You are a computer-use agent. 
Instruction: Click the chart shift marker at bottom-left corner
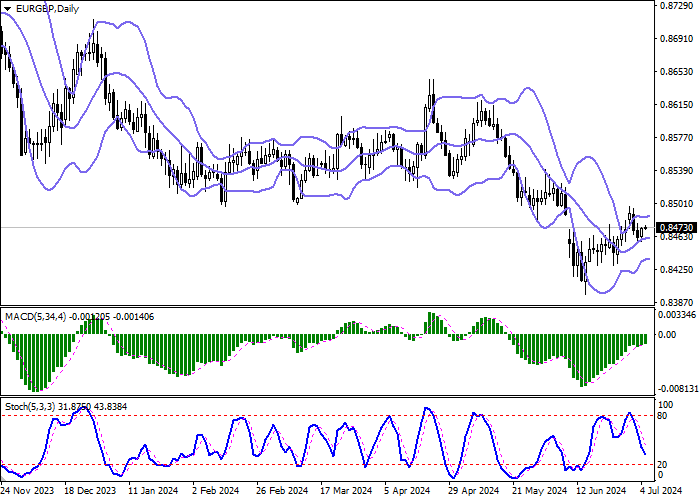click(3, 479)
